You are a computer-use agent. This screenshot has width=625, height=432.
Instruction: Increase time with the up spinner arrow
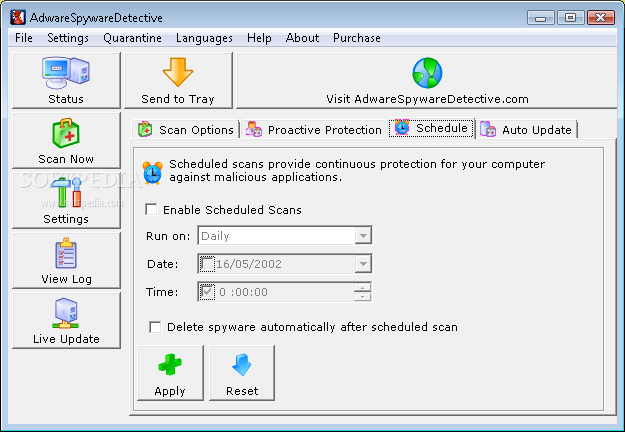[363, 287]
